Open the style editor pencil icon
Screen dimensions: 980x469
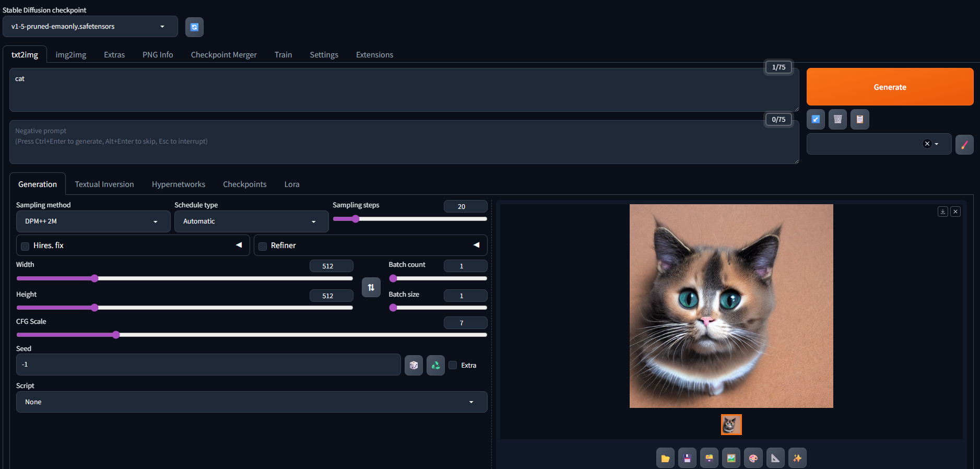click(964, 144)
